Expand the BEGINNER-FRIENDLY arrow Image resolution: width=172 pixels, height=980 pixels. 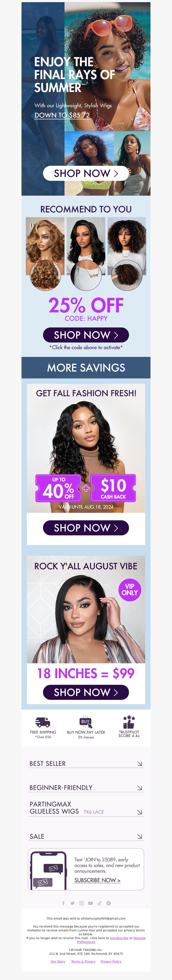point(140,788)
